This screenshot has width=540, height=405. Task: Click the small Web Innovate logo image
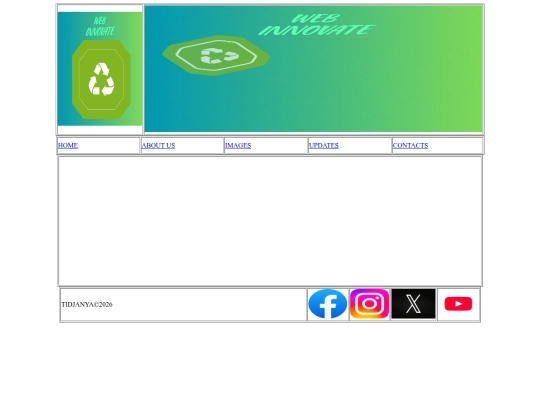point(100,69)
